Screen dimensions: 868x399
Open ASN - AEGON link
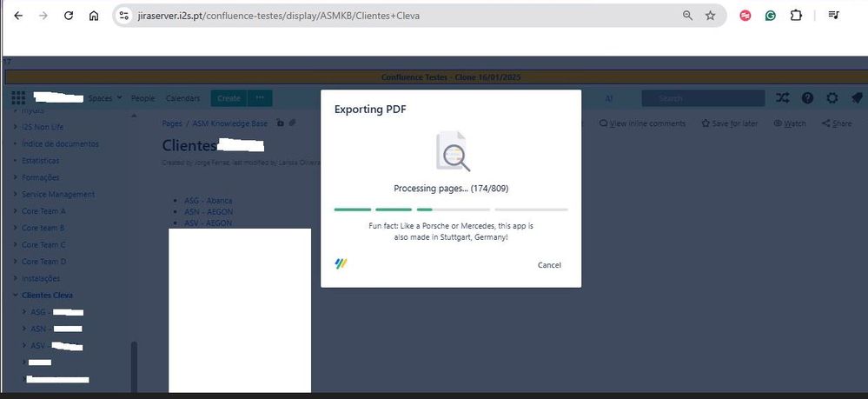click(209, 212)
